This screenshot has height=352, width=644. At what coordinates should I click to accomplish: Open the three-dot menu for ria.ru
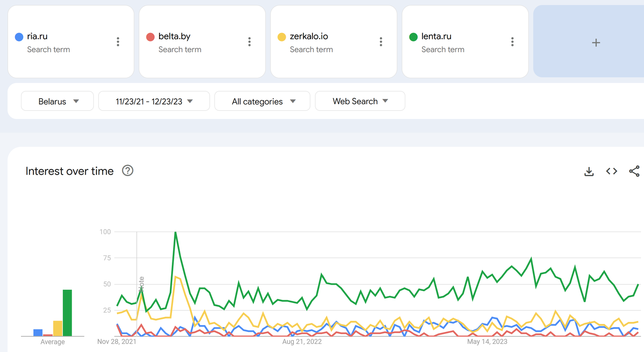[x=118, y=42]
